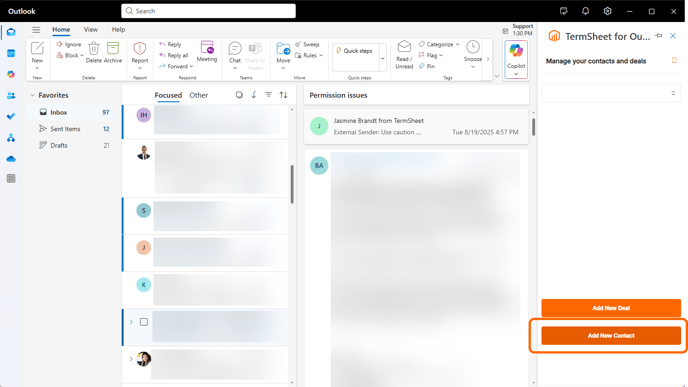Viewport: 688px width, 387px height.
Task: Click the Add New Contact button
Action: [611, 336]
